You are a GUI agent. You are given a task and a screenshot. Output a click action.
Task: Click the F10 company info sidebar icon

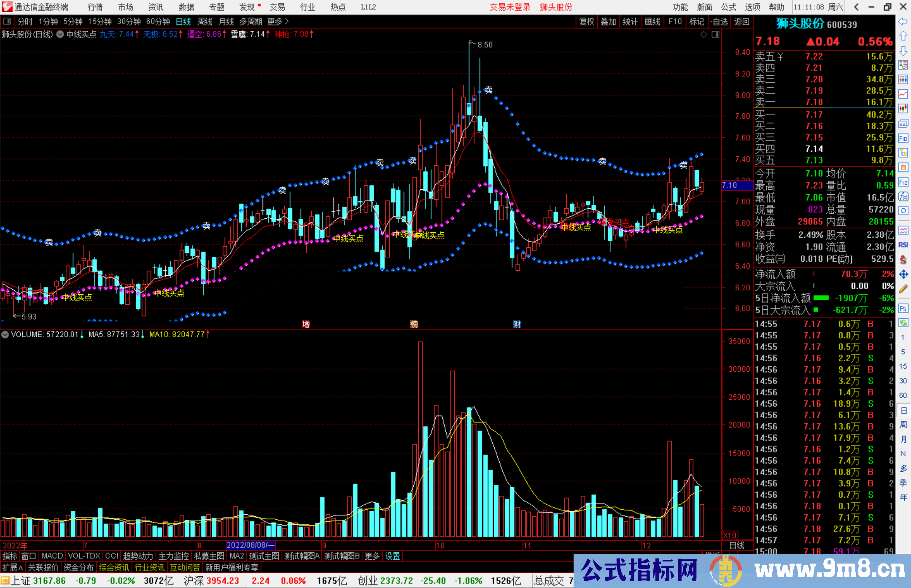pos(903,138)
